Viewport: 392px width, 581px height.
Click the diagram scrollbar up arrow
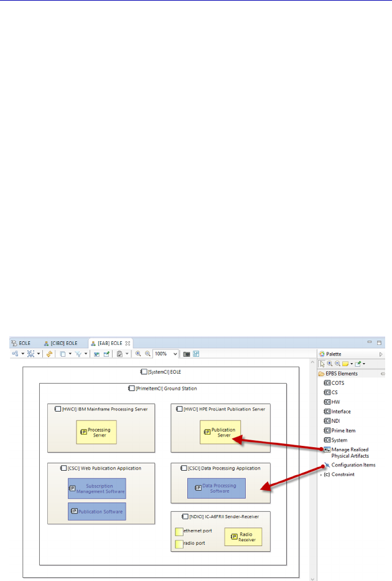313,362
